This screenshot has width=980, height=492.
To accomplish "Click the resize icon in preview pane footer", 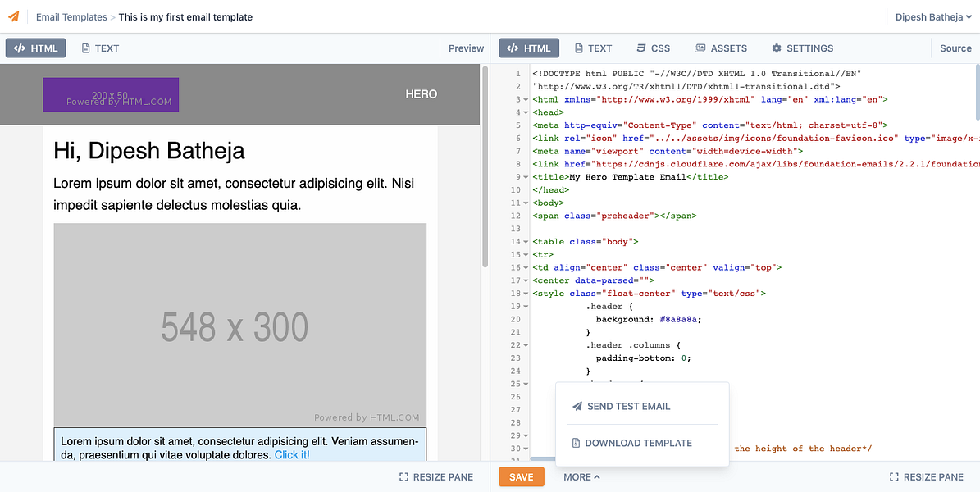I will pyautogui.click(x=403, y=477).
